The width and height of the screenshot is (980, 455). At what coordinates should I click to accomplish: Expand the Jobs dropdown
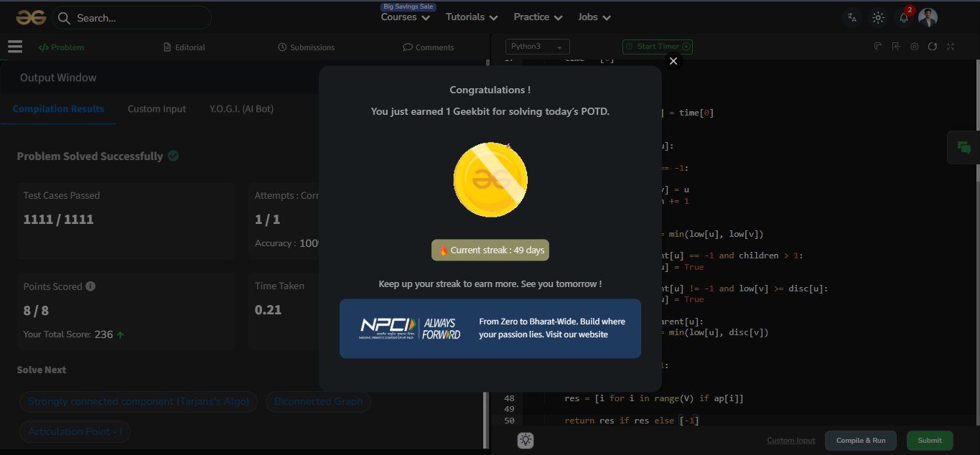[594, 17]
